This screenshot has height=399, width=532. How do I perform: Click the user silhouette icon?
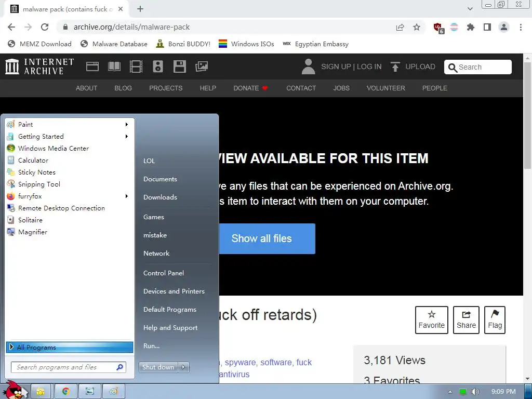(x=309, y=66)
